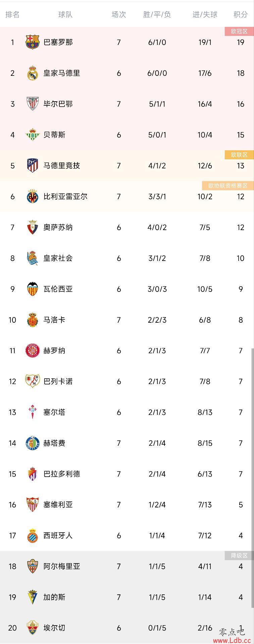Open the Getafe blue round crest

tap(33, 443)
